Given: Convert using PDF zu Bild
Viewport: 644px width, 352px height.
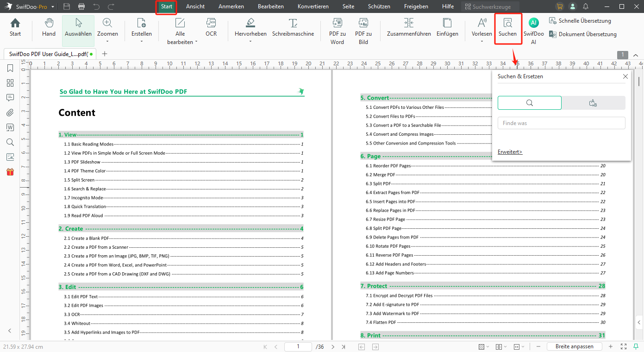Looking at the screenshot, I should pyautogui.click(x=363, y=31).
